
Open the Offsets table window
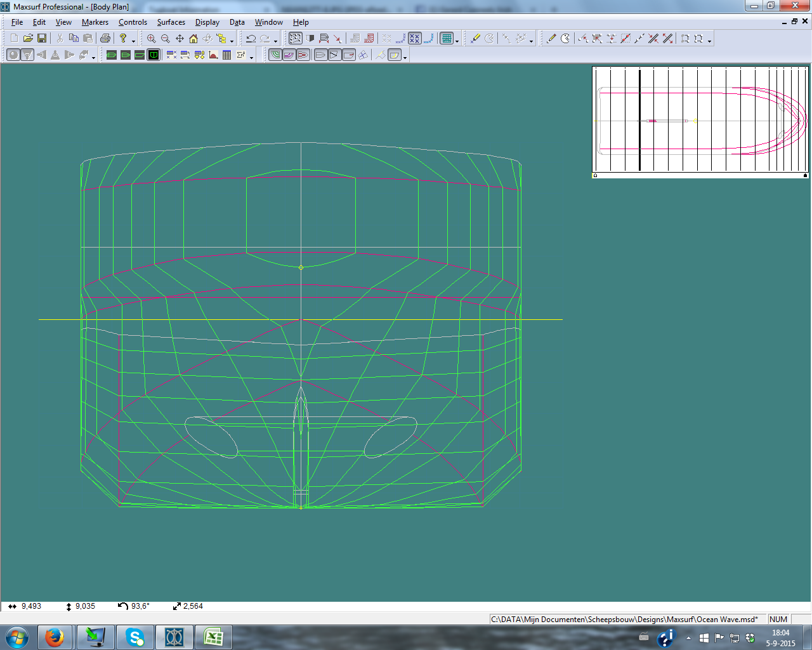(x=227, y=55)
